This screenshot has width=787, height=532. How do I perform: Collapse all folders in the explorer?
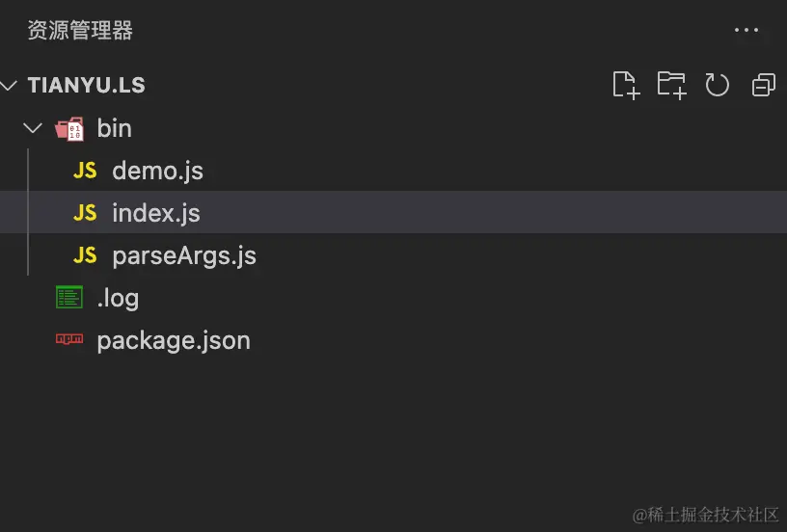[x=763, y=85]
